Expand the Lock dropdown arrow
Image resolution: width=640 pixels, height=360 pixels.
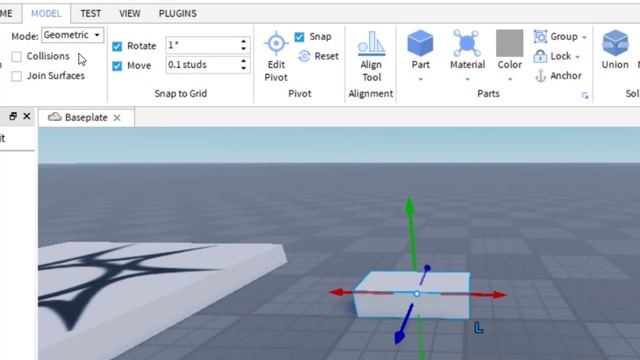click(578, 57)
